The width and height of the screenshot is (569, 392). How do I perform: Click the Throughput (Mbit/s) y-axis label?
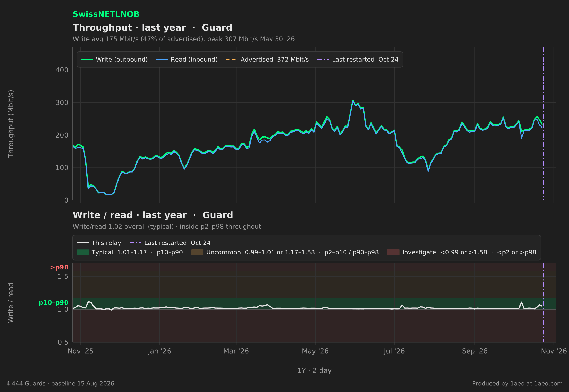click(11, 124)
